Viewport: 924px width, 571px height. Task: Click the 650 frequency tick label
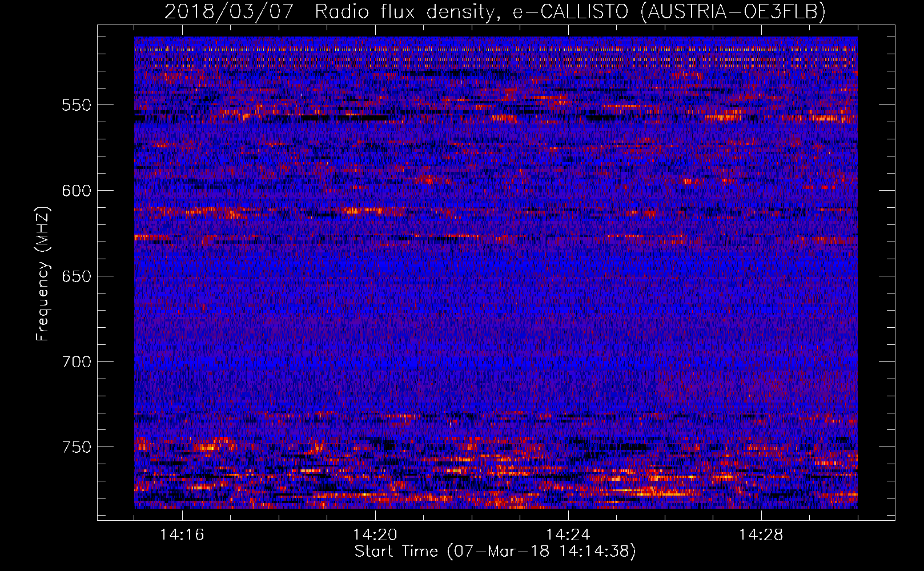click(x=77, y=276)
